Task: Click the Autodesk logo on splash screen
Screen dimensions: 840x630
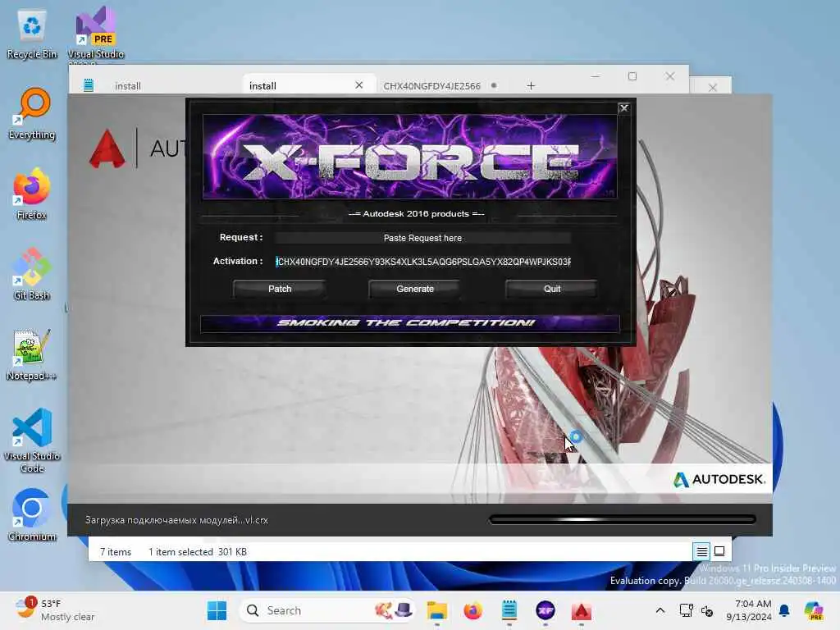Action: 719,479
